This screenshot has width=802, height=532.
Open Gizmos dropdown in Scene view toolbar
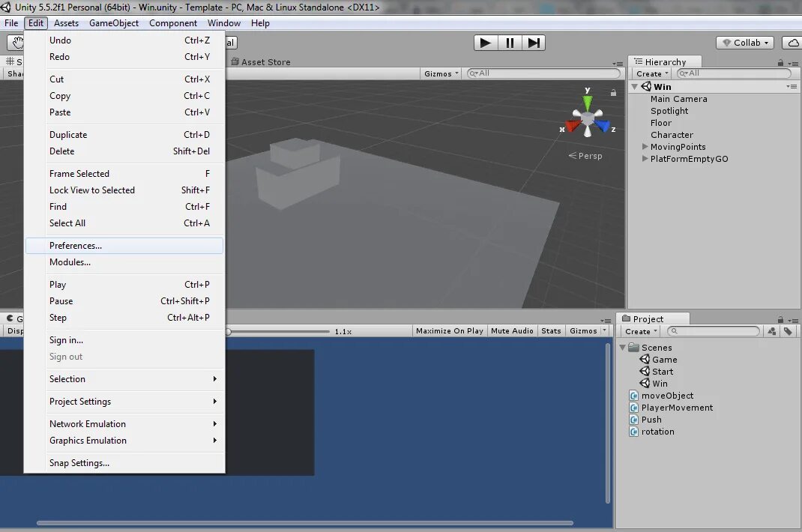tap(441, 73)
